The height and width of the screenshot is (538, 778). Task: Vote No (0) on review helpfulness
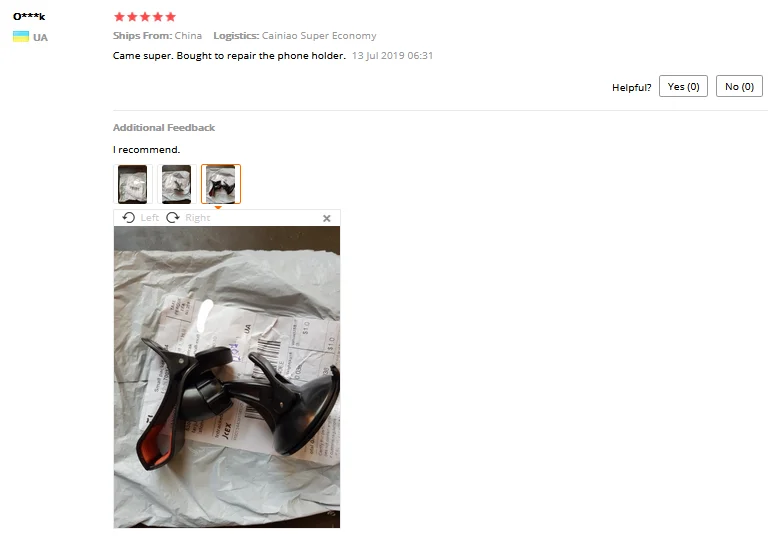click(739, 86)
